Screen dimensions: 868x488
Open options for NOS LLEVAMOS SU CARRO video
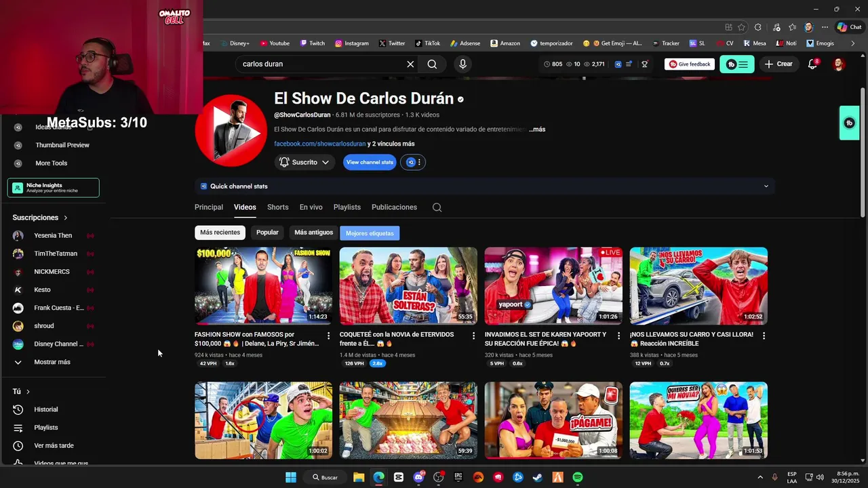(x=764, y=335)
